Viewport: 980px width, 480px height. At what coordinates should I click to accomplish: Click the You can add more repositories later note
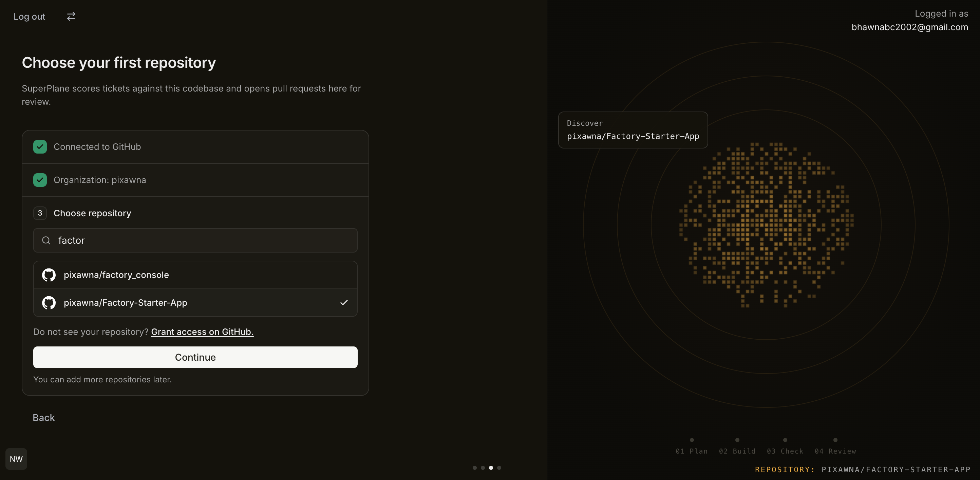tap(102, 379)
